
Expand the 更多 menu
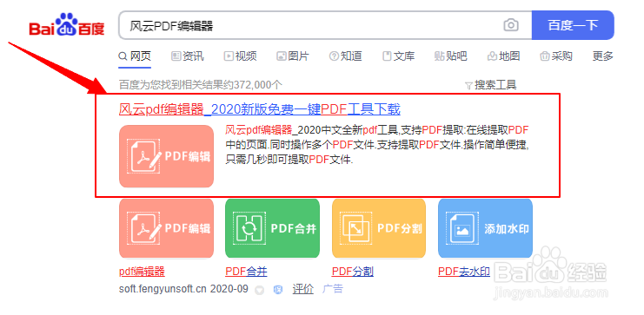pyautogui.click(x=602, y=56)
